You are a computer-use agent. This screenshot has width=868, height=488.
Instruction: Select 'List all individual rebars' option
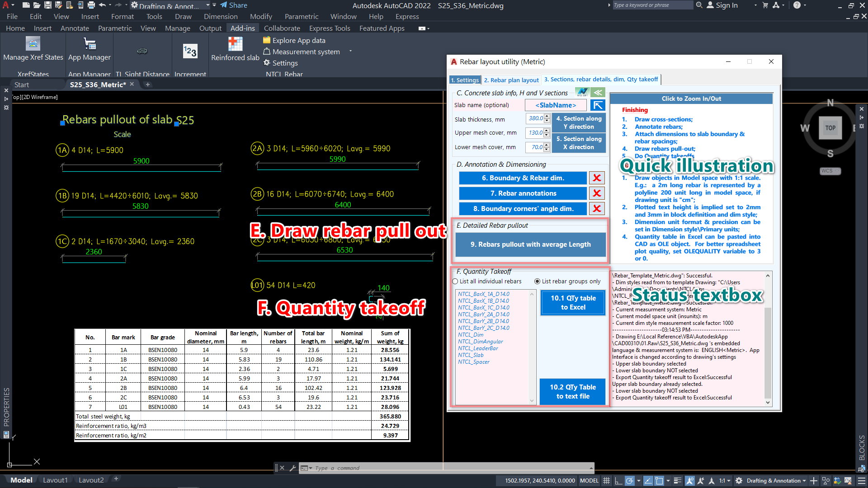455,282
